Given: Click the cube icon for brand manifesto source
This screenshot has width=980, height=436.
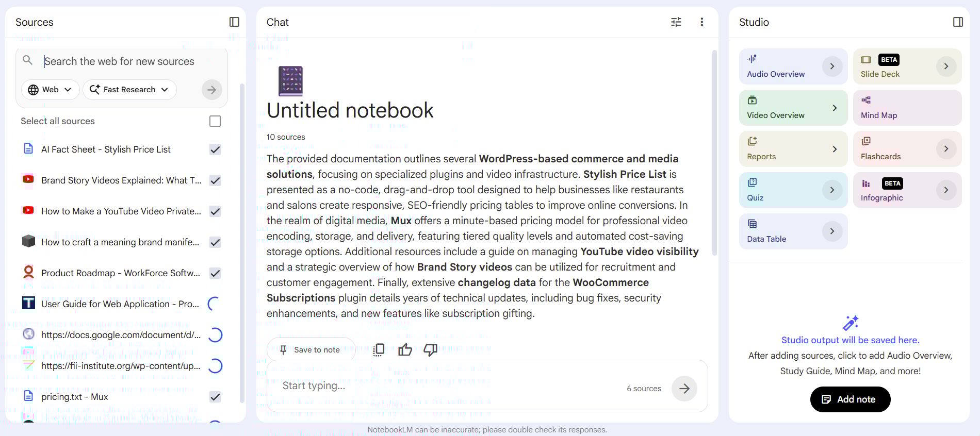Looking at the screenshot, I should [x=29, y=241].
